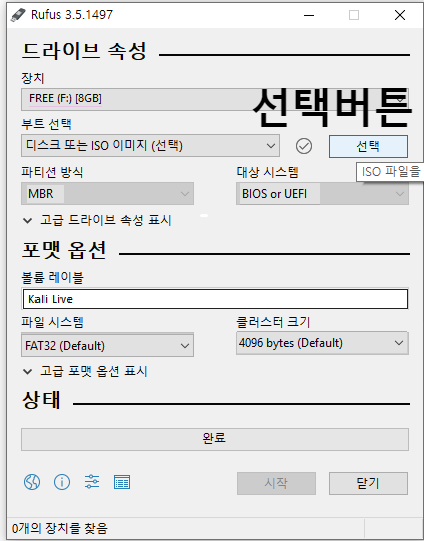Open the About info icon
This screenshot has height=541, width=424.
click(62, 482)
